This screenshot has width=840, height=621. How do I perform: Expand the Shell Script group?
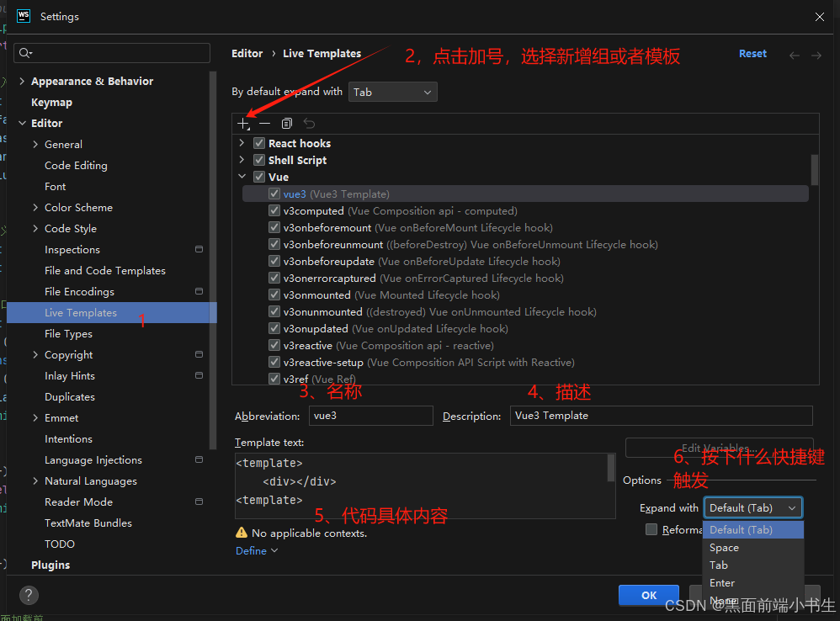(242, 160)
